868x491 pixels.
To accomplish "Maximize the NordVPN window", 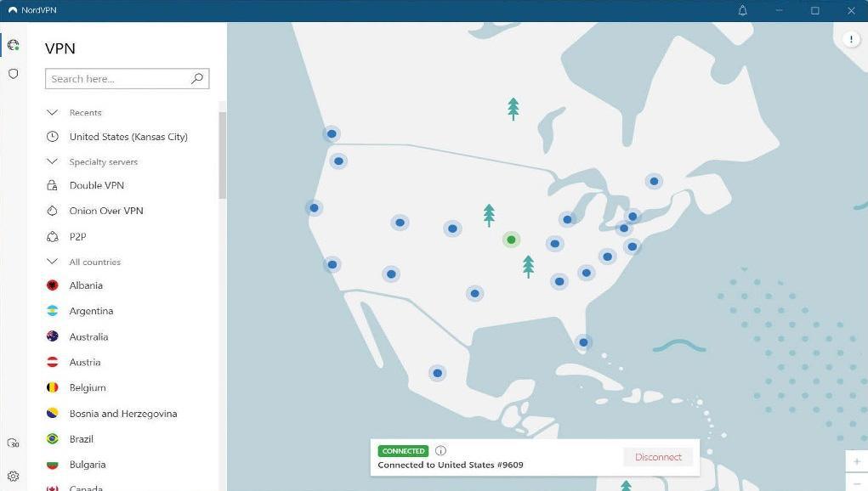I will pyautogui.click(x=814, y=10).
